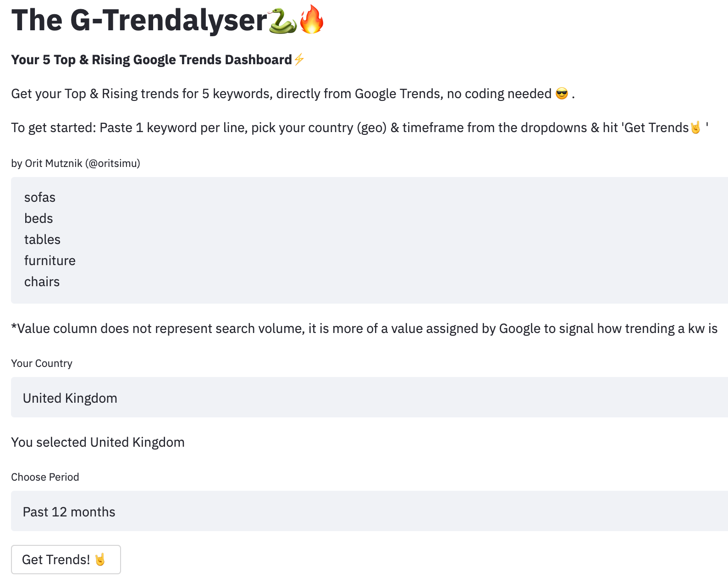Click the 'You selected United Kingdom' text
The height and width of the screenshot is (577, 728).
[98, 442]
